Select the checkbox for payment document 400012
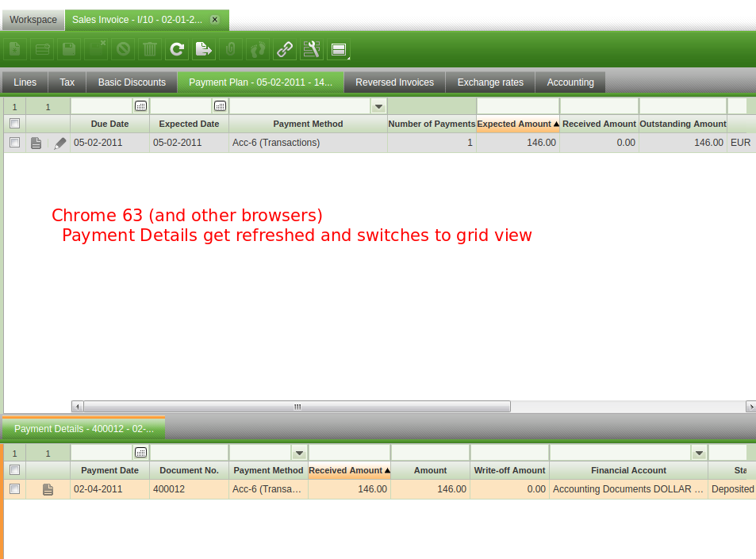Screen dimensions: 756x559 [x=14, y=489]
